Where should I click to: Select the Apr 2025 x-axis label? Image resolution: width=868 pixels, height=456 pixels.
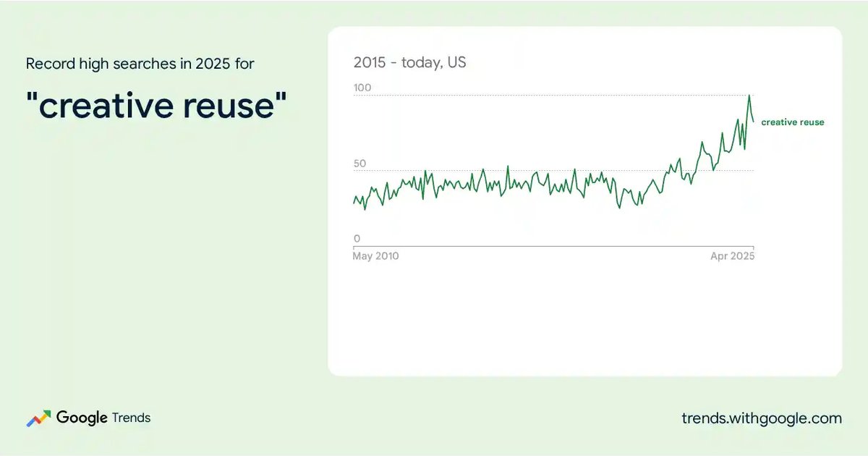tap(732, 256)
